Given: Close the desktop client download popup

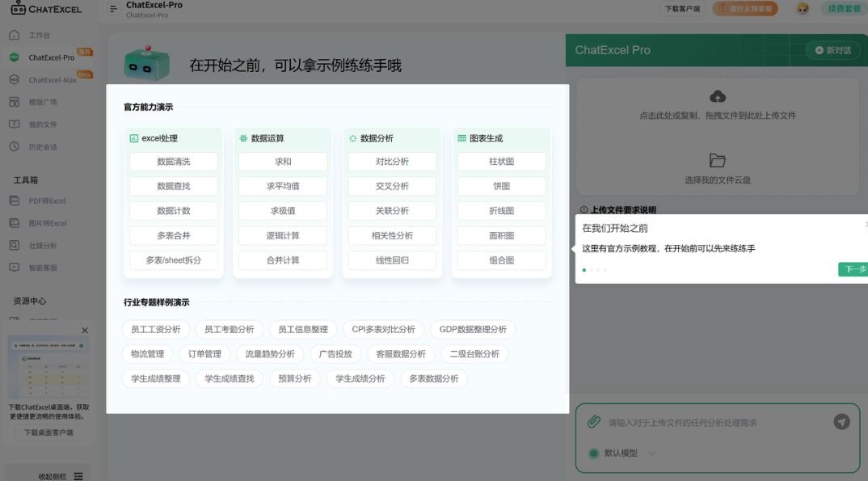Looking at the screenshot, I should click(85, 331).
